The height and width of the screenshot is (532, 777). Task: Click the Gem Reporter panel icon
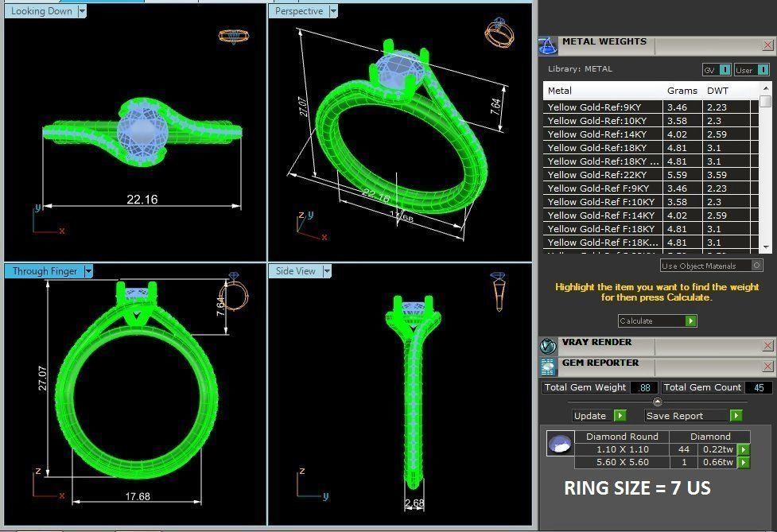click(548, 367)
